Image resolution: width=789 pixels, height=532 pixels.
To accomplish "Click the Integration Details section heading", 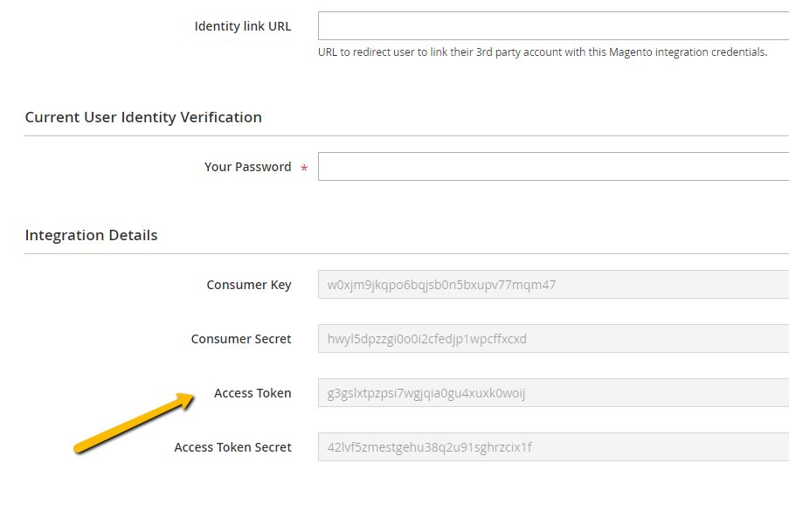I will tap(91, 235).
